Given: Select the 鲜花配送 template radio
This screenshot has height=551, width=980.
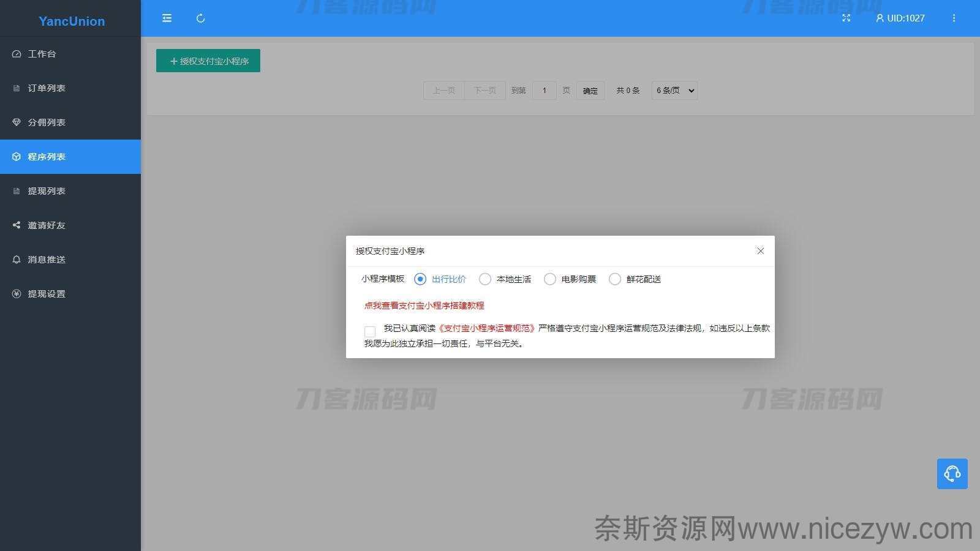Looking at the screenshot, I should point(615,279).
